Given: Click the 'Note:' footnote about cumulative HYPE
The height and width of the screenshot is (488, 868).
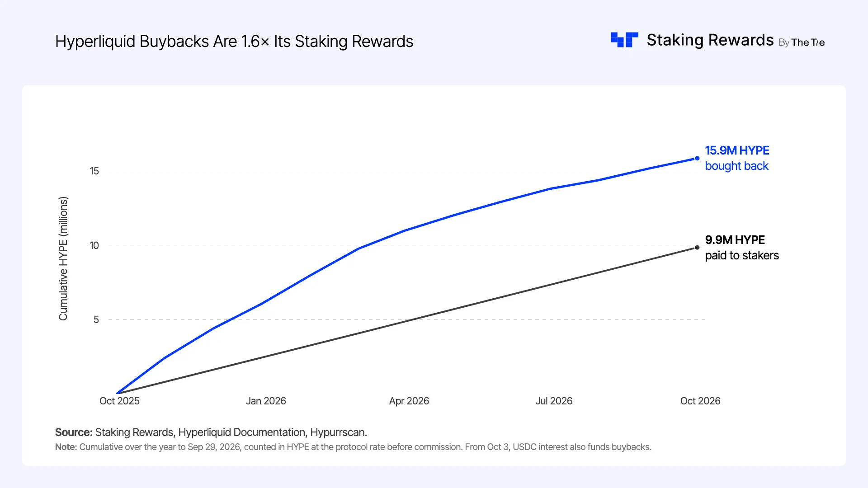Looking at the screenshot, I should 353,447.
